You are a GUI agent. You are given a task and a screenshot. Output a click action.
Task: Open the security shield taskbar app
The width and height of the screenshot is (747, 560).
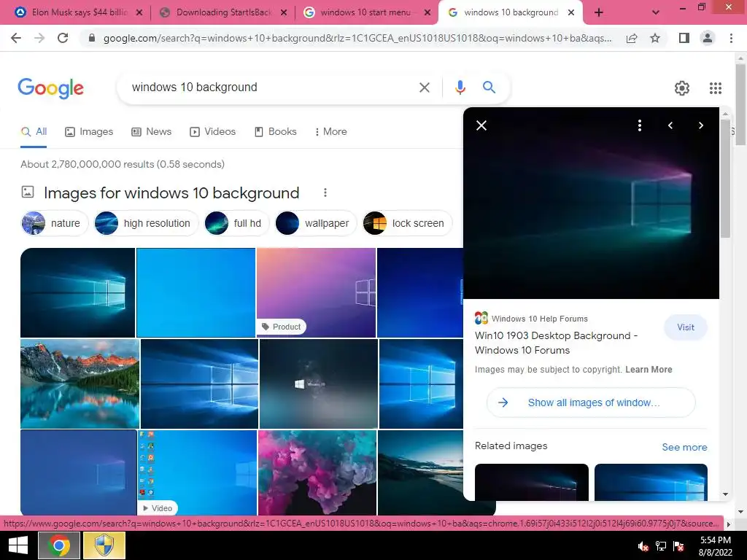[104, 545]
